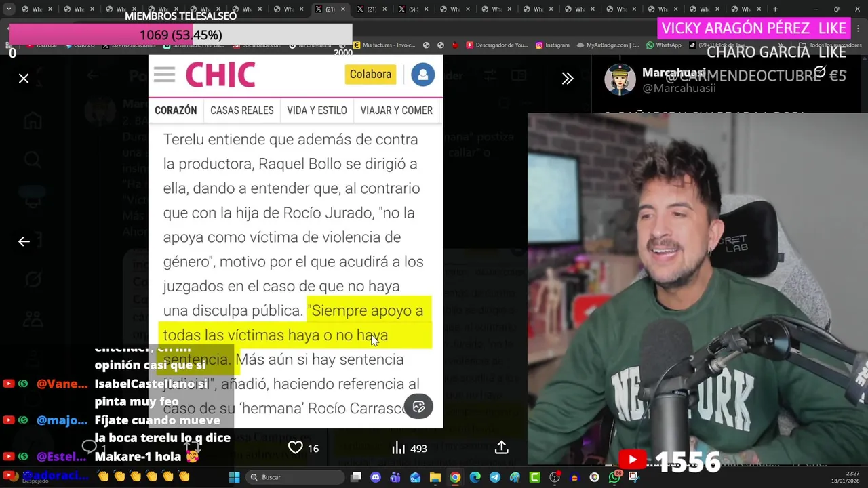Open the Windows Start menu
Viewport: 868px width, 488px height.
coord(234,477)
